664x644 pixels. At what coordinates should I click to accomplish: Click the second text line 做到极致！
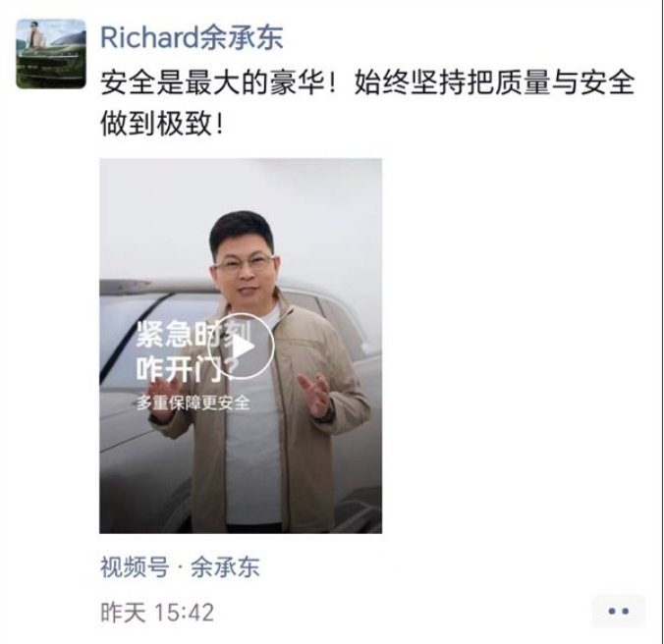161,124
